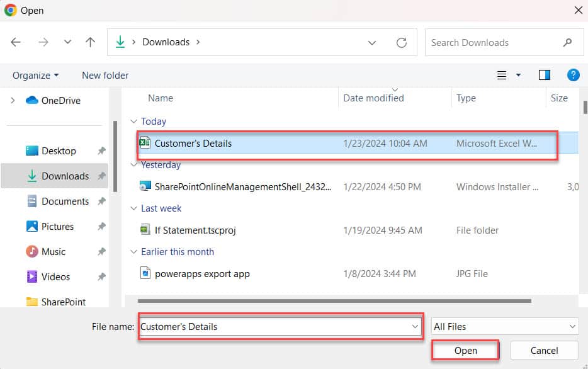Click the navigation pane vertical scrollbar
This screenshot has height=369, width=588.
point(115,156)
